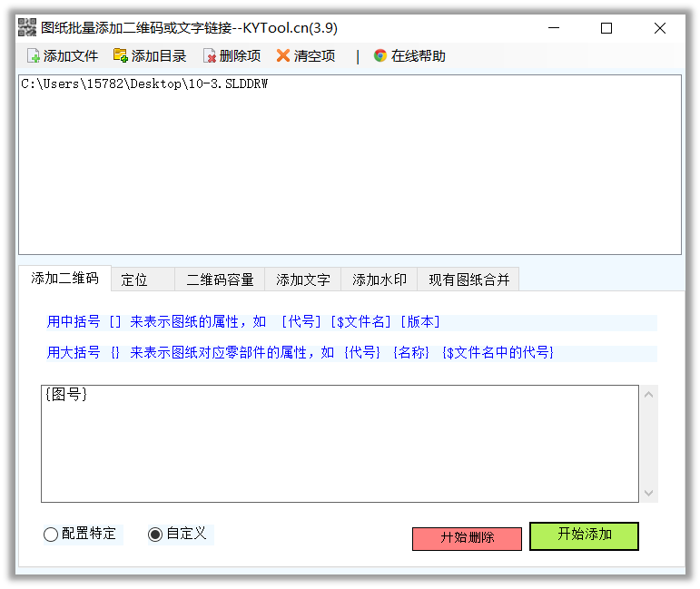Click the red 开始删除 button

point(467,538)
